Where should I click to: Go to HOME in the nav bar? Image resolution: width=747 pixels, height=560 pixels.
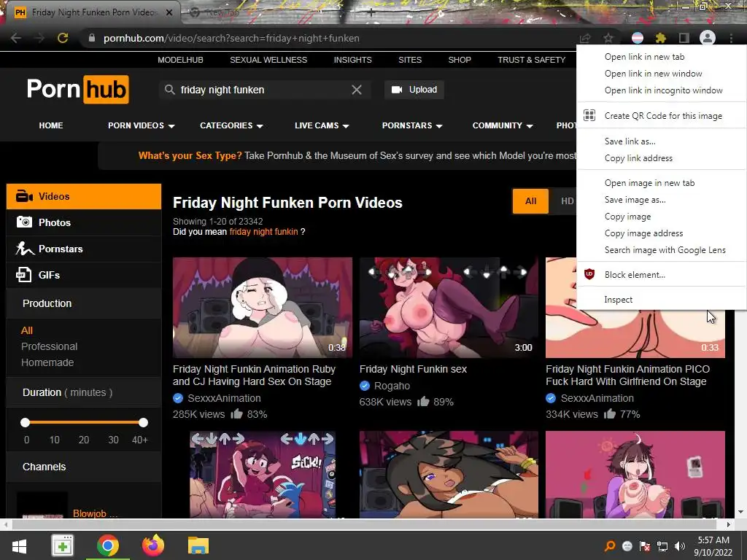point(51,125)
